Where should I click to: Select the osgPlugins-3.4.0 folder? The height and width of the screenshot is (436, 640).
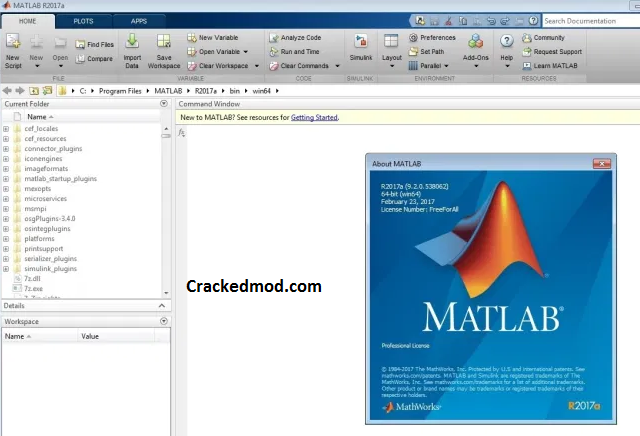(x=49, y=219)
